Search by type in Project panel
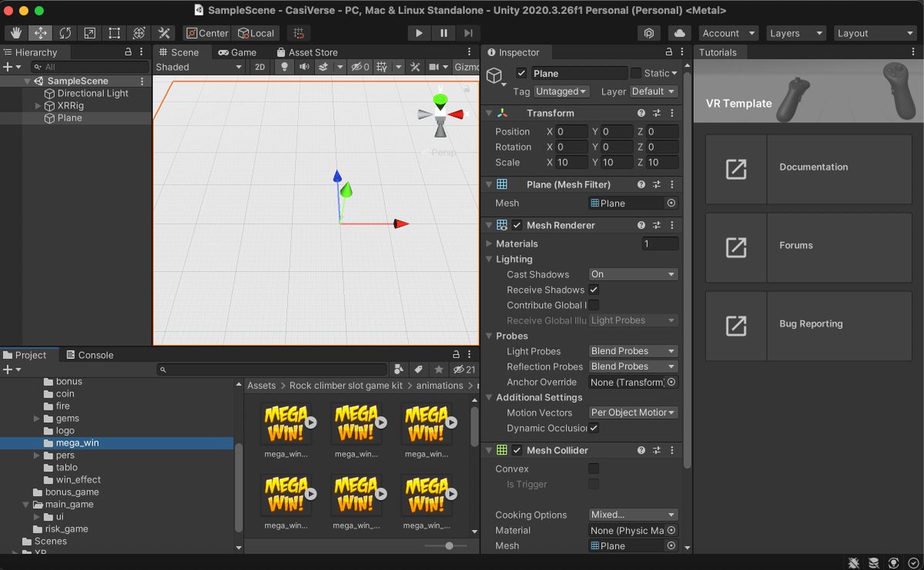Viewport: 924px width, 570px height. [399, 370]
